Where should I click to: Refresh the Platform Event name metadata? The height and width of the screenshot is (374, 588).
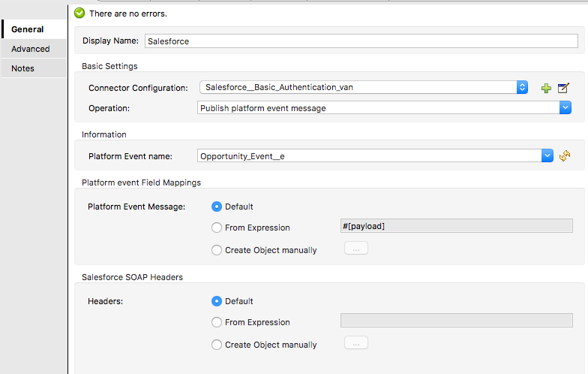[565, 155]
